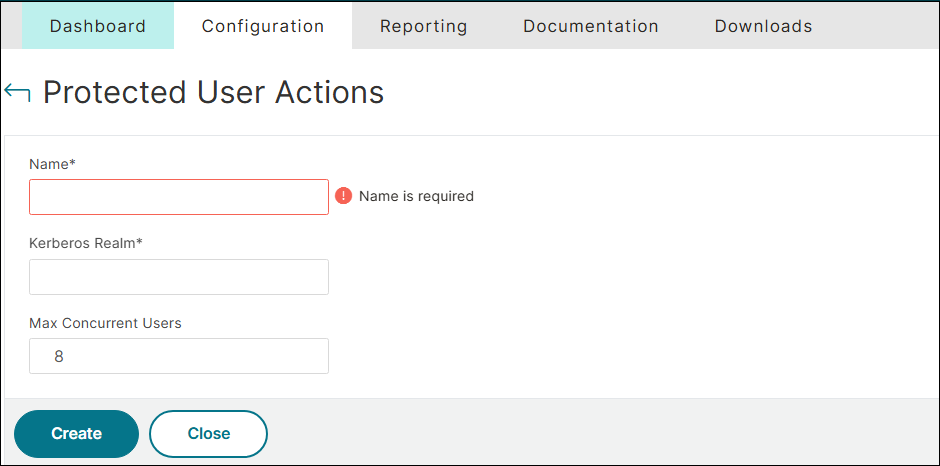Select the Max Concurrent Users field
The image size is (940, 466).
pyautogui.click(x=179, y=356)
